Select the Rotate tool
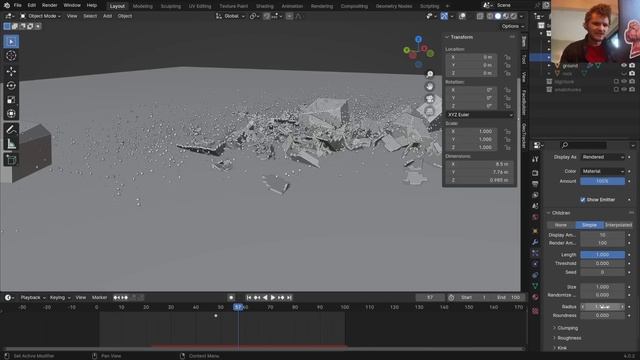The width and height of the screenshot is (640, 360). tap(11, 85)
